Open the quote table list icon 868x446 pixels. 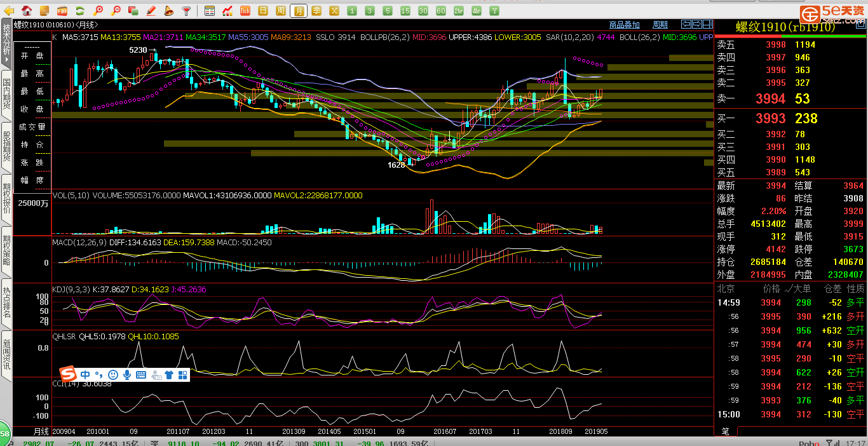click(x=210, y=11)
